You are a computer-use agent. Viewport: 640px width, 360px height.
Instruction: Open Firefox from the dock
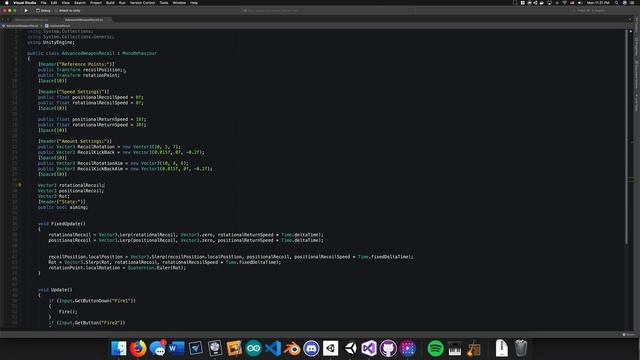[138, 348]
